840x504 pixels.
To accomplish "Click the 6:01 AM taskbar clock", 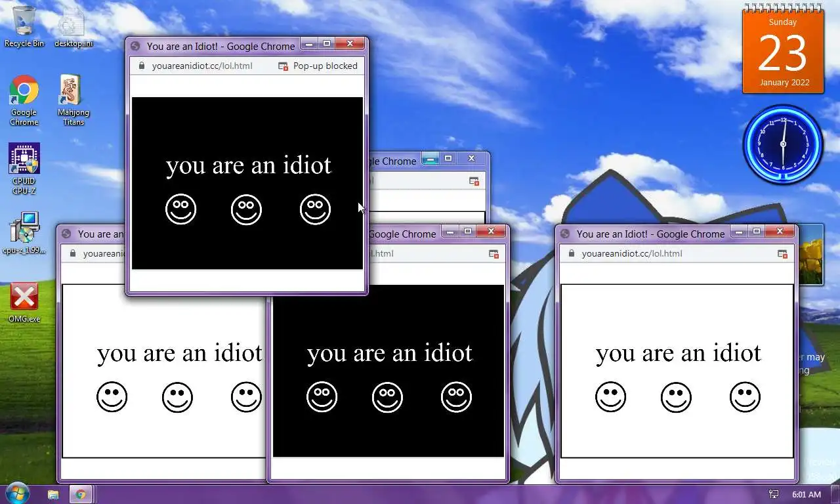I will tap(806, 494).
